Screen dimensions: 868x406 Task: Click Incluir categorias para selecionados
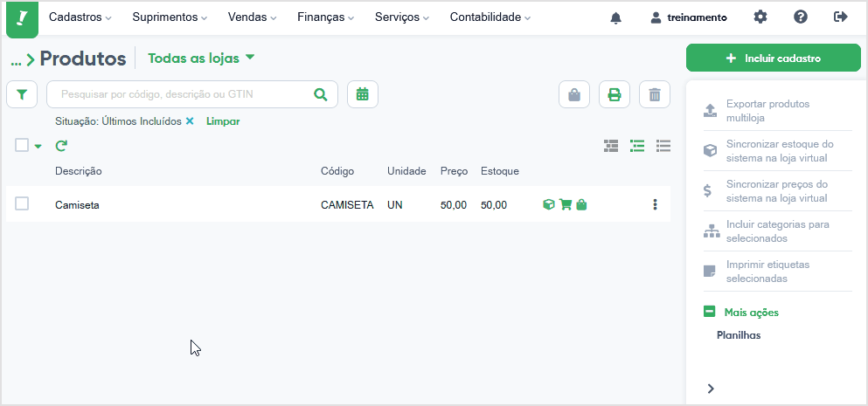tap(778, 231)
